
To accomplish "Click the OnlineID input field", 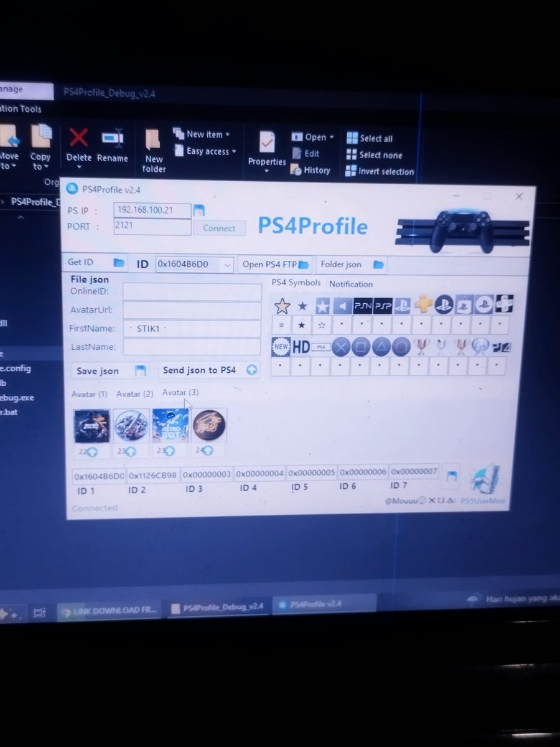I will pos(192,292).
